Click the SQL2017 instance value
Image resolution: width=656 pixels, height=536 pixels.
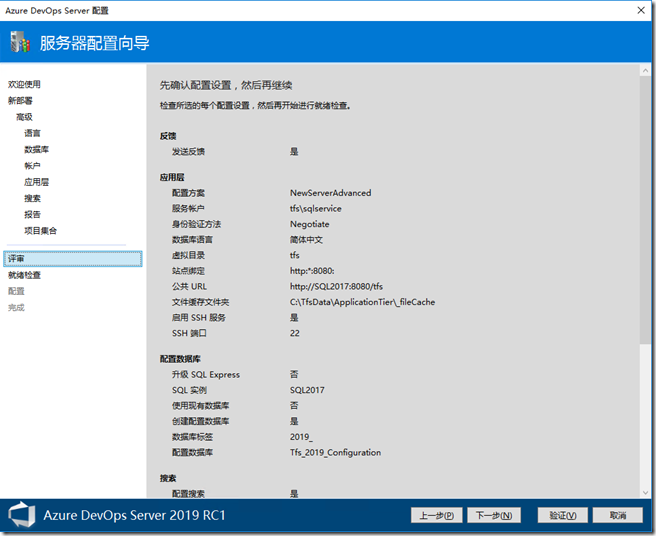(x=307, y=390)
